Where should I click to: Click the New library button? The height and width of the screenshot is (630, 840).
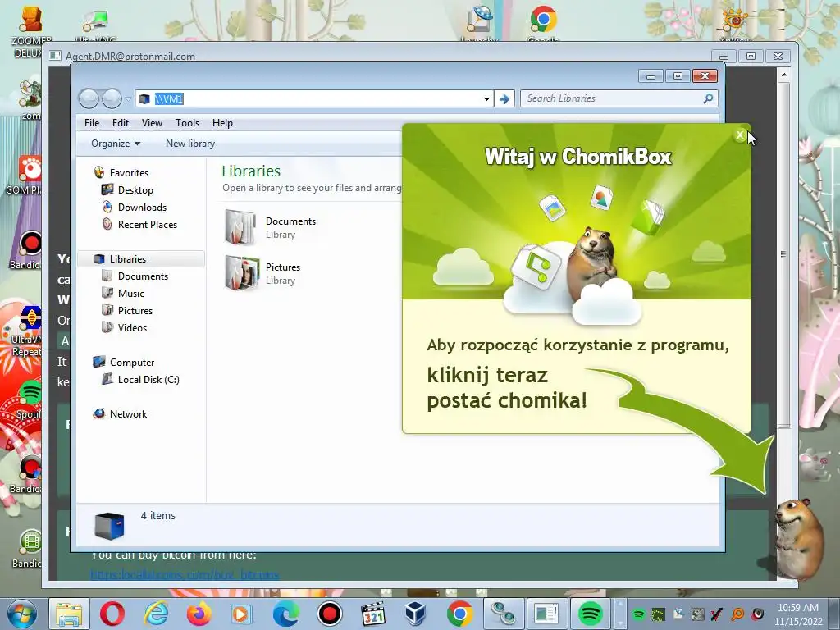pyautogui.click(x=190, y=144)
